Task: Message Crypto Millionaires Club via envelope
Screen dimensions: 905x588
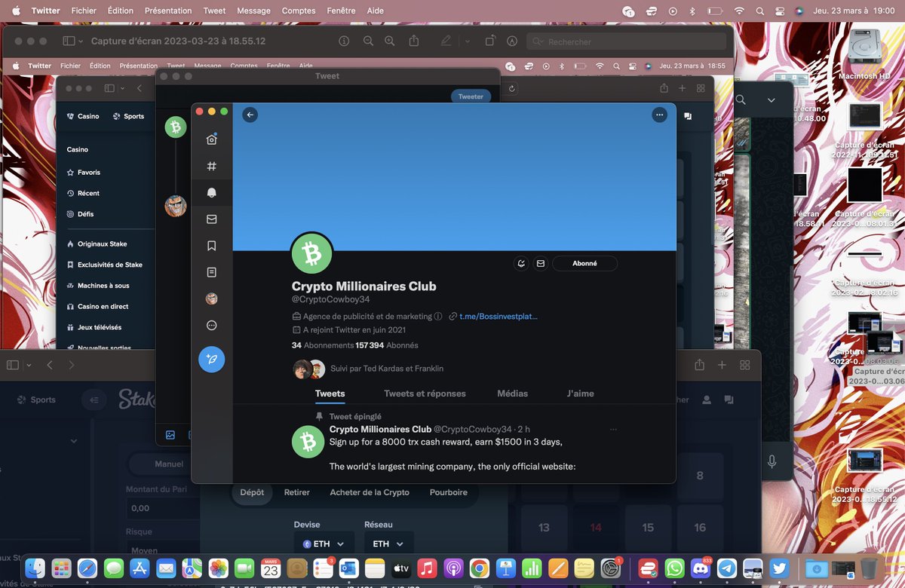Action: [541, 263]
